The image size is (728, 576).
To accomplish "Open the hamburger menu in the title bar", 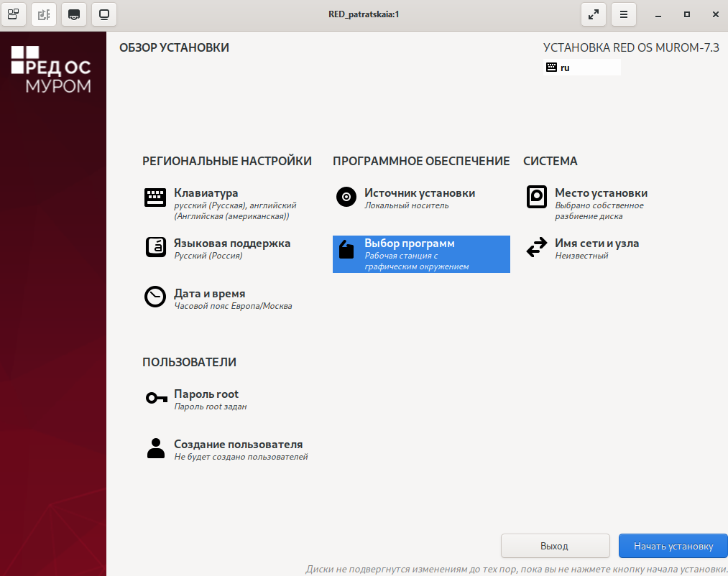I will point(624,14).
